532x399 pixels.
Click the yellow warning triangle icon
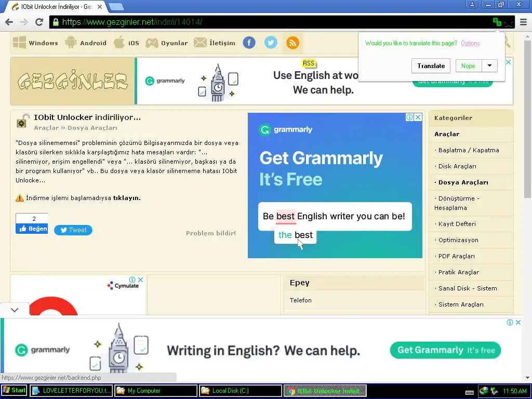[x=20, y=198]
